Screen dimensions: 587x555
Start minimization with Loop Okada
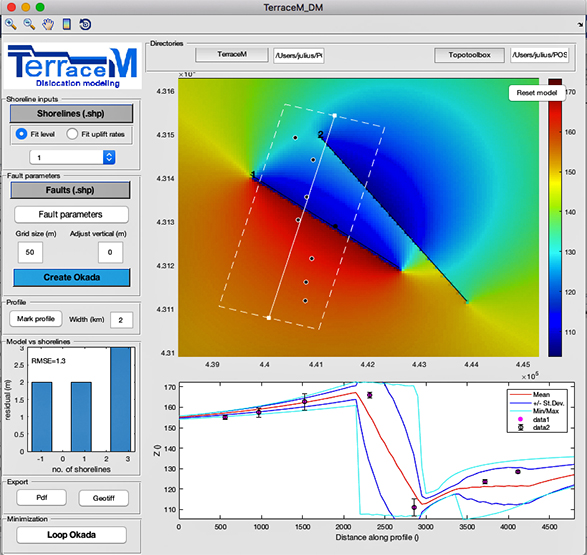(x=71, y=535)
